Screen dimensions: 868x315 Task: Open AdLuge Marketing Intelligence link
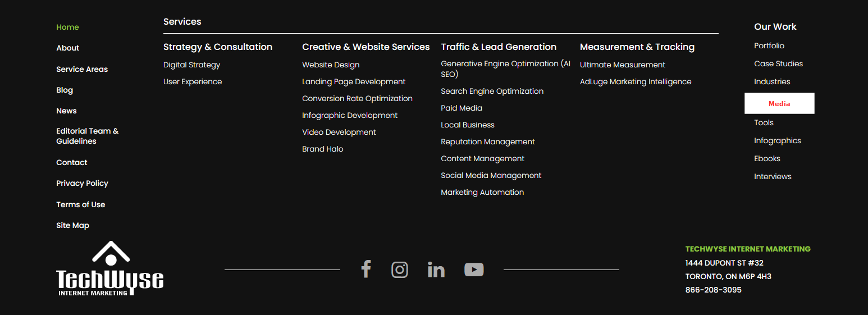636,81
